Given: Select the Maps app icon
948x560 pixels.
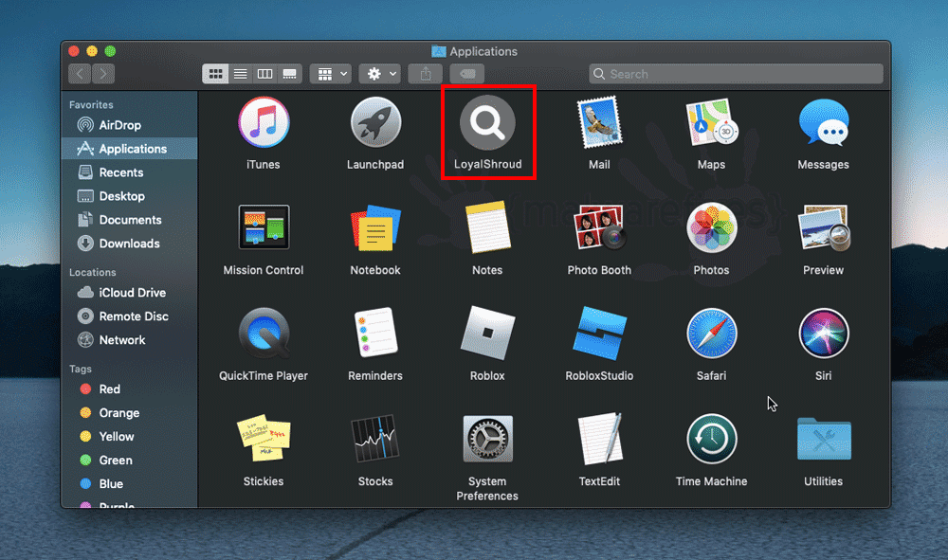Looking at the screenshot, I should (x=712, y=122).
